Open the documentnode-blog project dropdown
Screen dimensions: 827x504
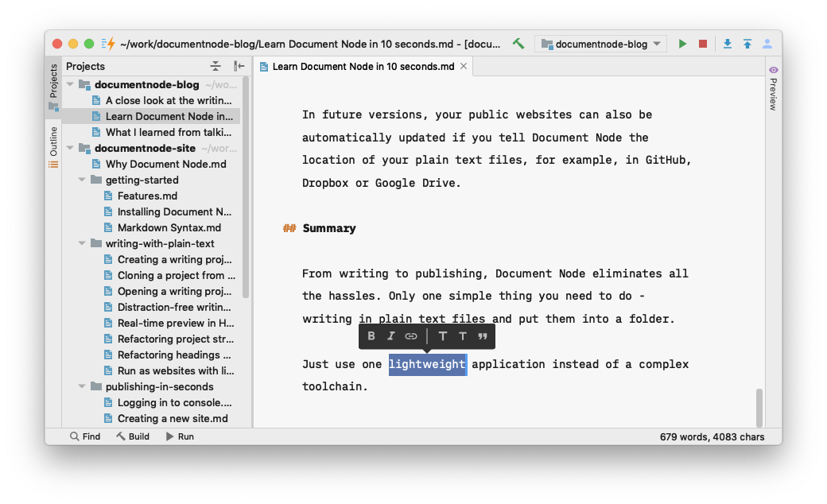pos(600,44)
